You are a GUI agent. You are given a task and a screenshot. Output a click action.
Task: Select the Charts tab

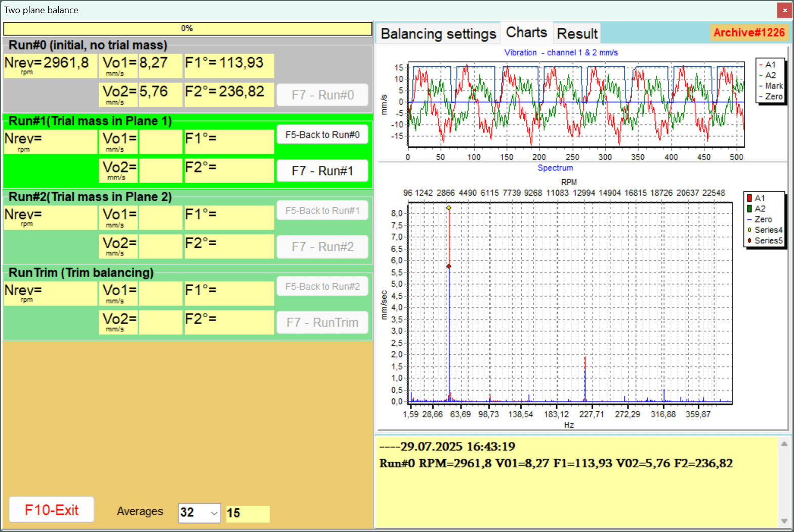526,32
